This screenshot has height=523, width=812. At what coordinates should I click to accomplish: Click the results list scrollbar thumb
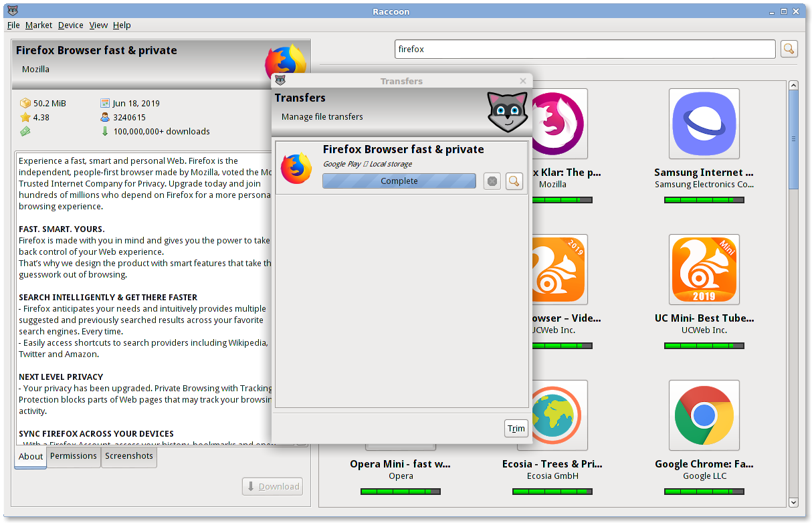point(793,139)
